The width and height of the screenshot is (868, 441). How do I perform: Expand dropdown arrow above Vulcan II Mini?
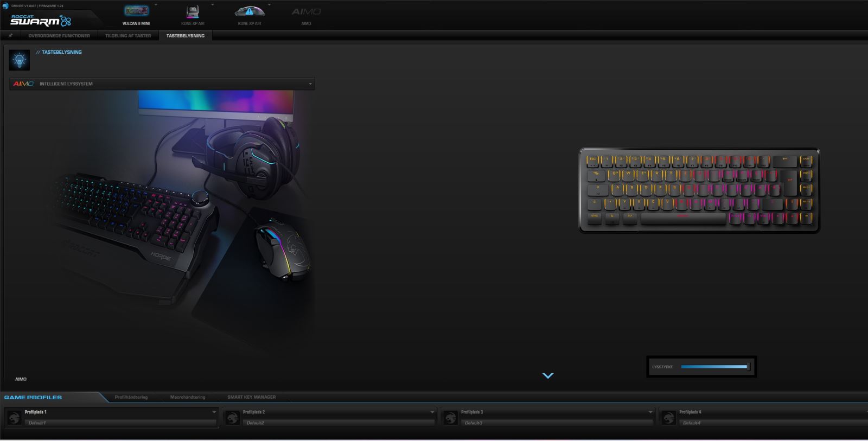click(156, 5)
